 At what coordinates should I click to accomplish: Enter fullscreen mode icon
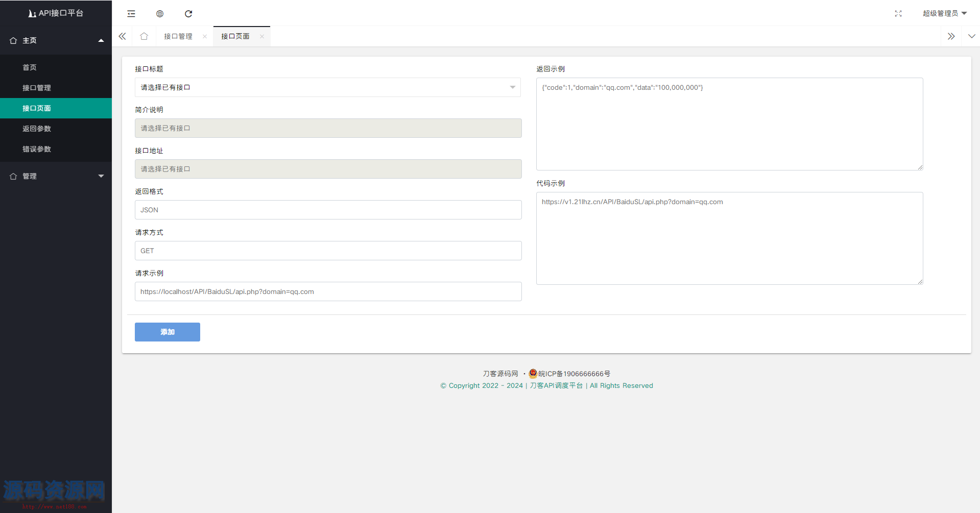point(898,14)
